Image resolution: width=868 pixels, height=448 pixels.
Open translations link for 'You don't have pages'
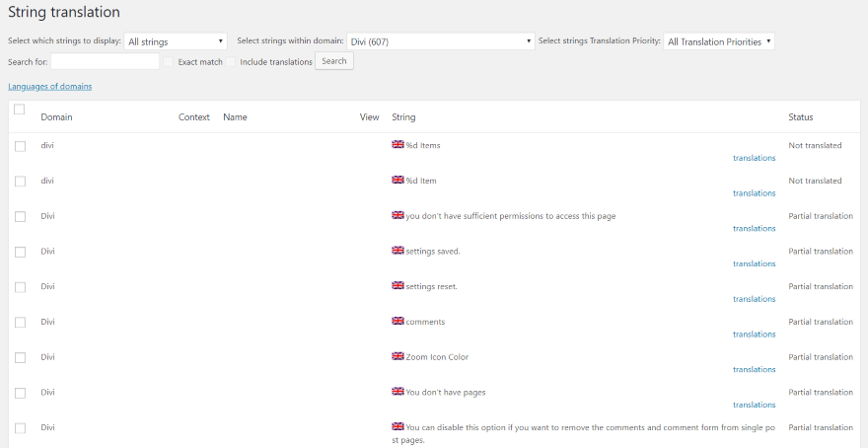coord(754,405)
